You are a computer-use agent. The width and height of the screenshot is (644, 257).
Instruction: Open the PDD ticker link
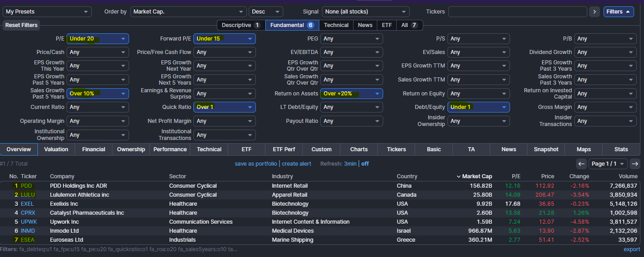(x=27, y=186)
